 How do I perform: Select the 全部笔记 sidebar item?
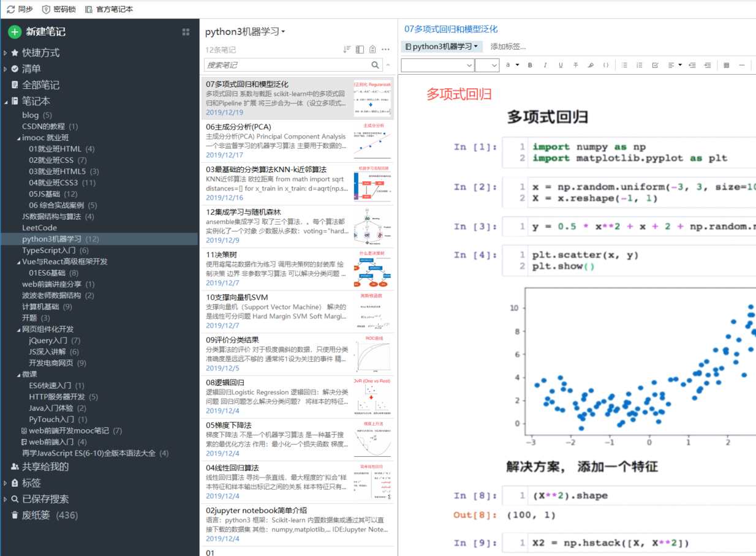(x=40, y=85)
